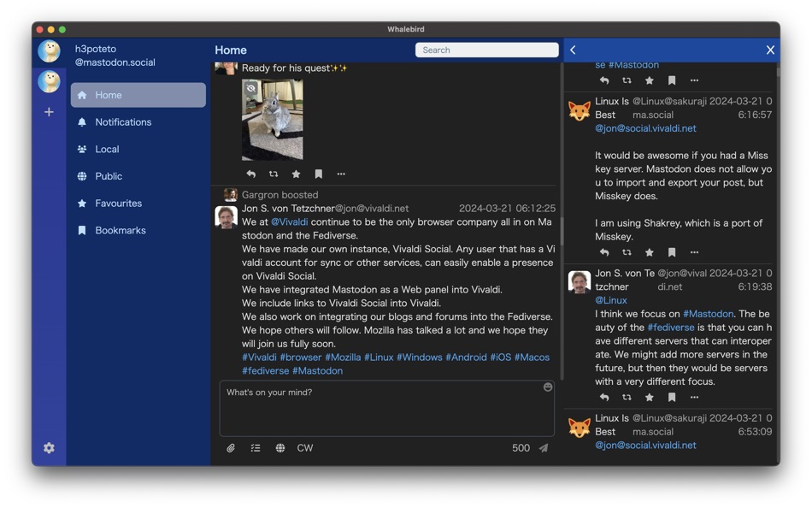Screen dimensions: 812x508
Task: Open Public timeline
Action: pos(138,175)
